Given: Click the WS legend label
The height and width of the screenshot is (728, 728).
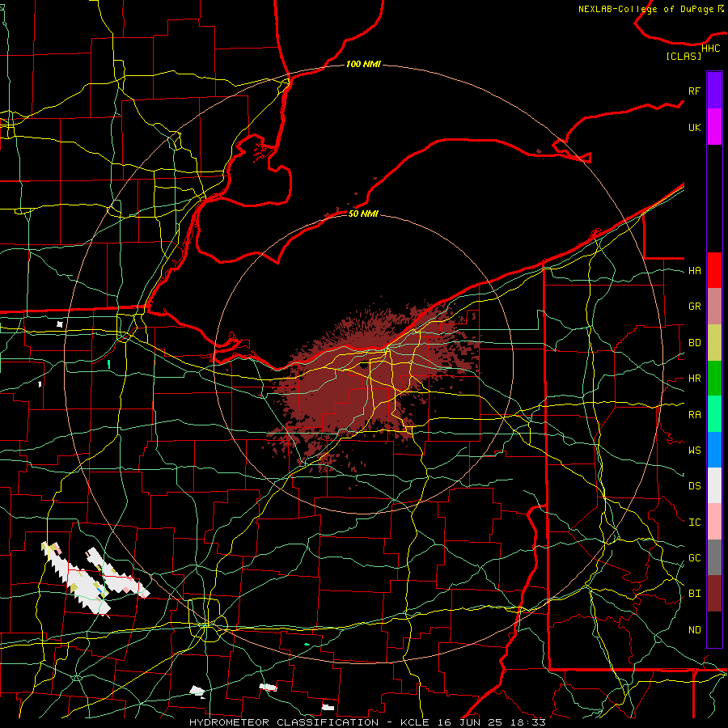Looking at the screenshot, I should coord(694,451).
